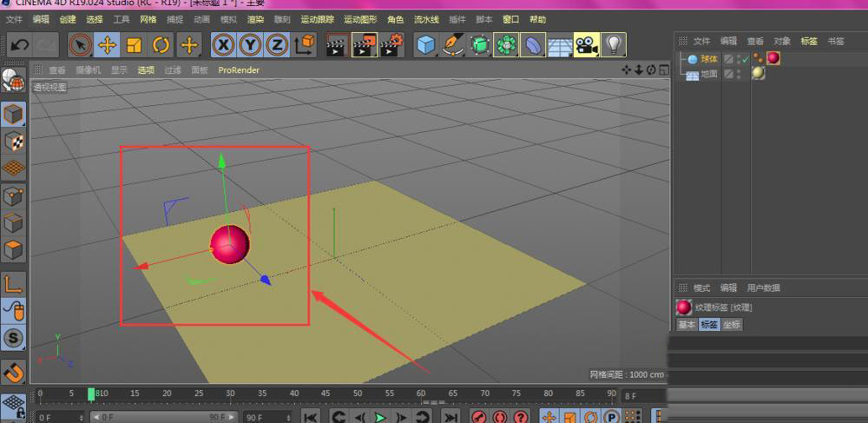Undo the last action

(19, 44)
